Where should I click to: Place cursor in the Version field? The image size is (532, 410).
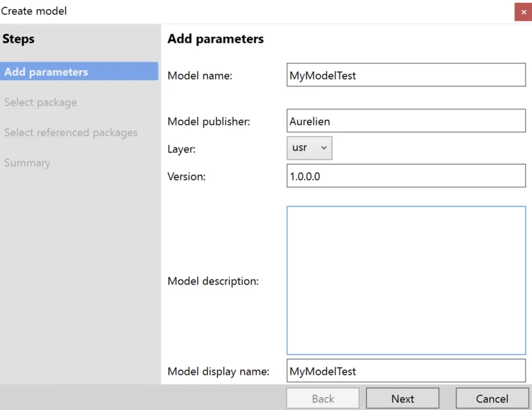click(406, 176)
